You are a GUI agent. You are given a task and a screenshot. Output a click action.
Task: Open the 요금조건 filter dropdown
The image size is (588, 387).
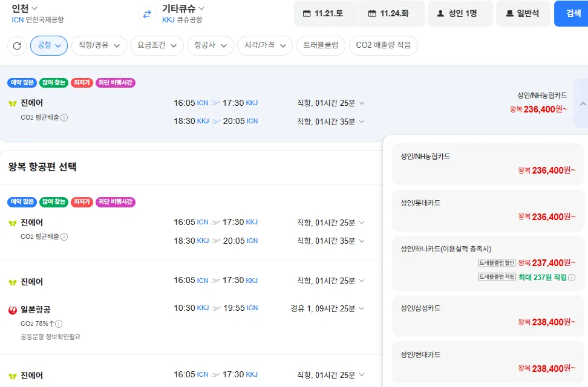(157, 45)
